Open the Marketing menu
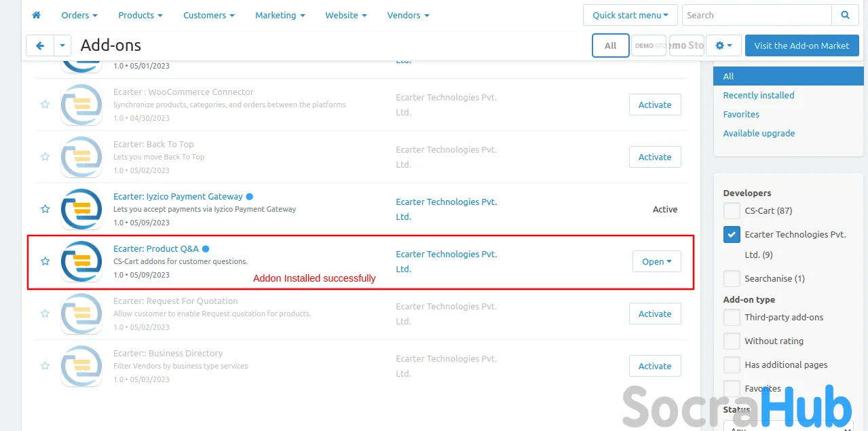 280,15
